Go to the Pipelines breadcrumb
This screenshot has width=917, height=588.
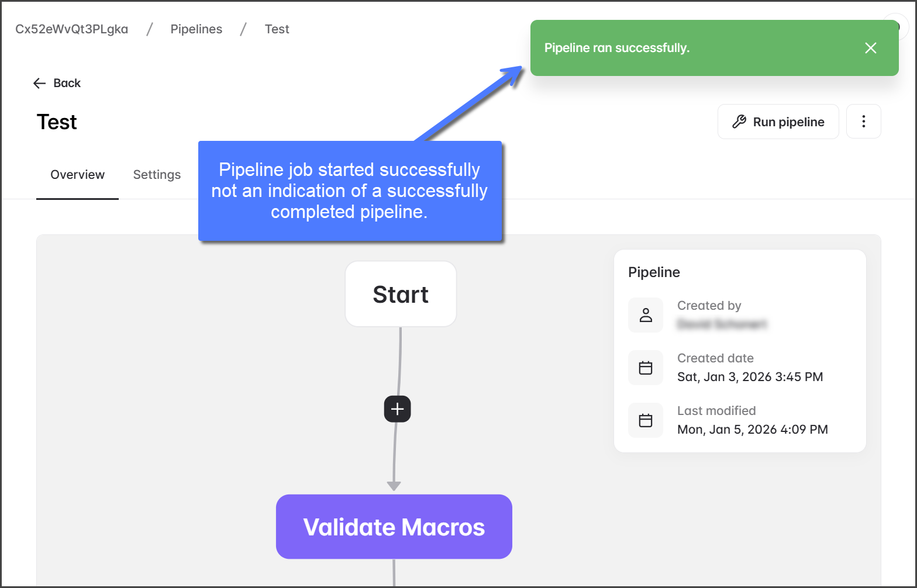[x=196, y=29]
